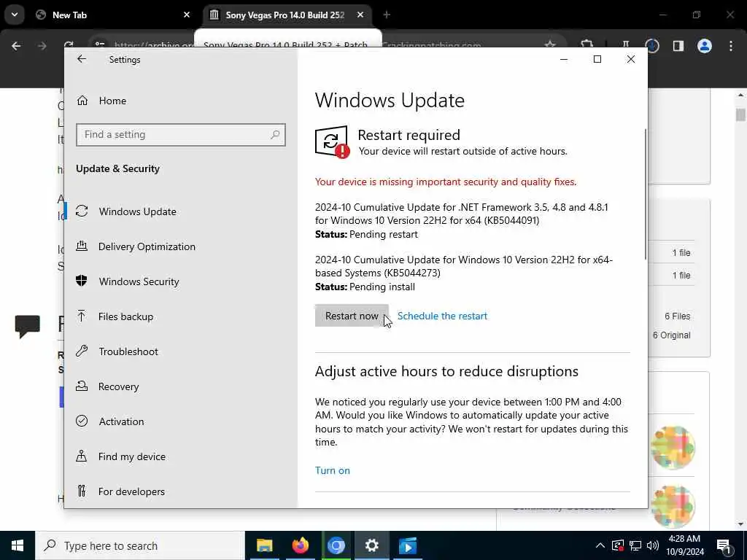Click the Restart required status icon
This screenshot has height=560, width=747.
click(x=332, y=142)
